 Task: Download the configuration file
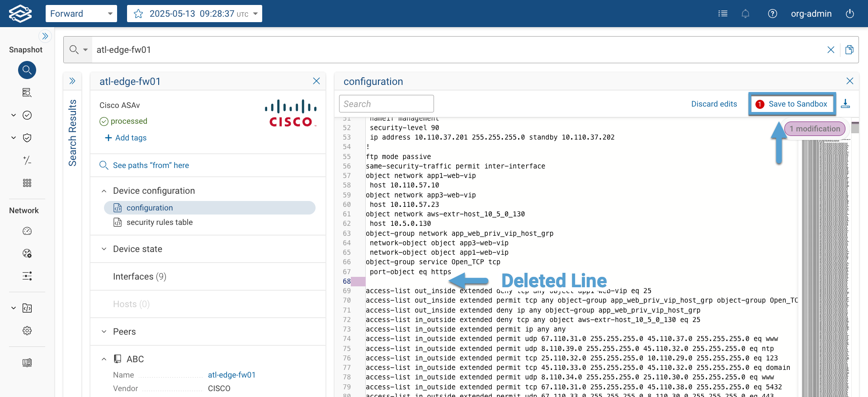[x=845, y=104]
